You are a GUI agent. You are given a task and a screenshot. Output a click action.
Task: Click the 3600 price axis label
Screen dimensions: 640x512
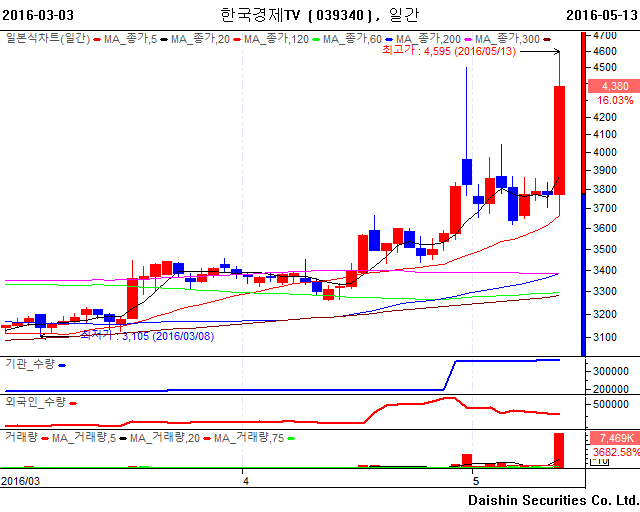click(605, 228)
